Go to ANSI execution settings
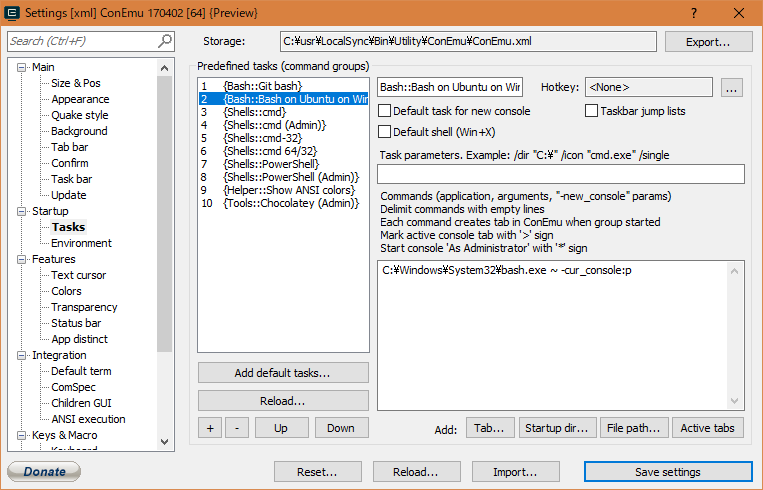The height and width of the screenshot is (490, 763). pyautogui.click(x=88, y=419)
